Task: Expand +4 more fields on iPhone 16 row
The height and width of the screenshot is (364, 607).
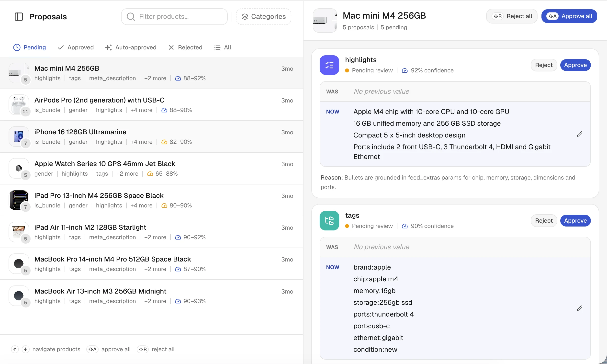Action: [141, 142]
